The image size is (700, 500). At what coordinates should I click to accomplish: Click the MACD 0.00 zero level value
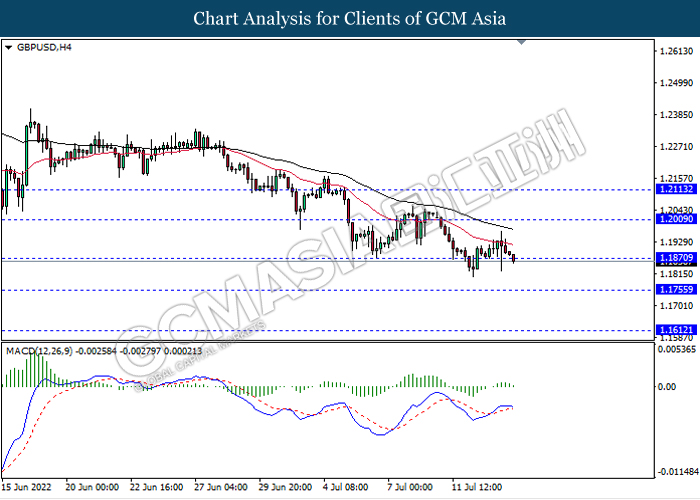pos(667,387)
